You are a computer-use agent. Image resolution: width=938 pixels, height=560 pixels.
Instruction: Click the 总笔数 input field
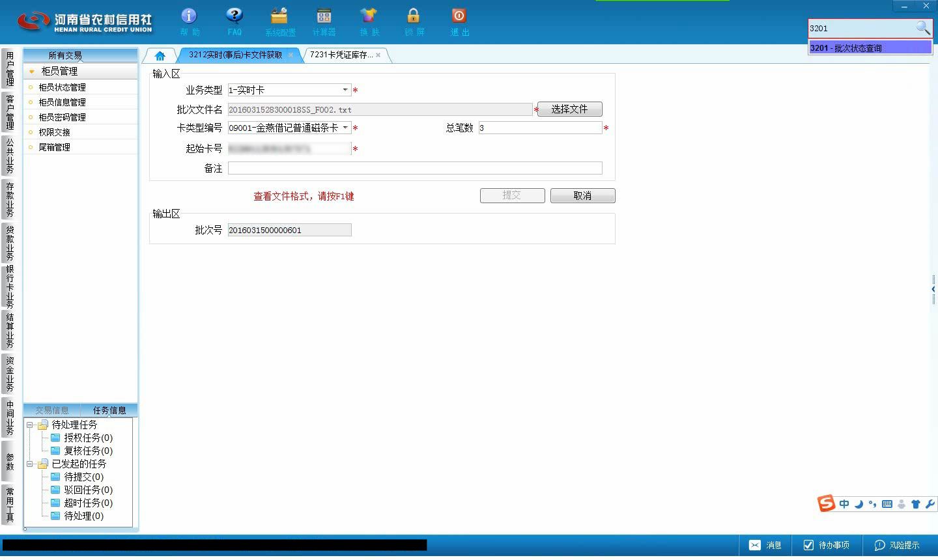click(x=540, y=128)
